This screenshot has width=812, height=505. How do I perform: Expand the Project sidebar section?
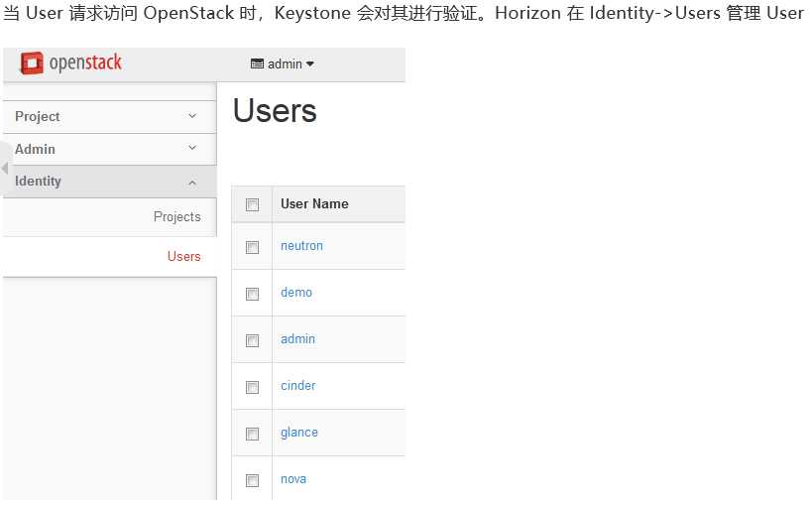[110, 117]
